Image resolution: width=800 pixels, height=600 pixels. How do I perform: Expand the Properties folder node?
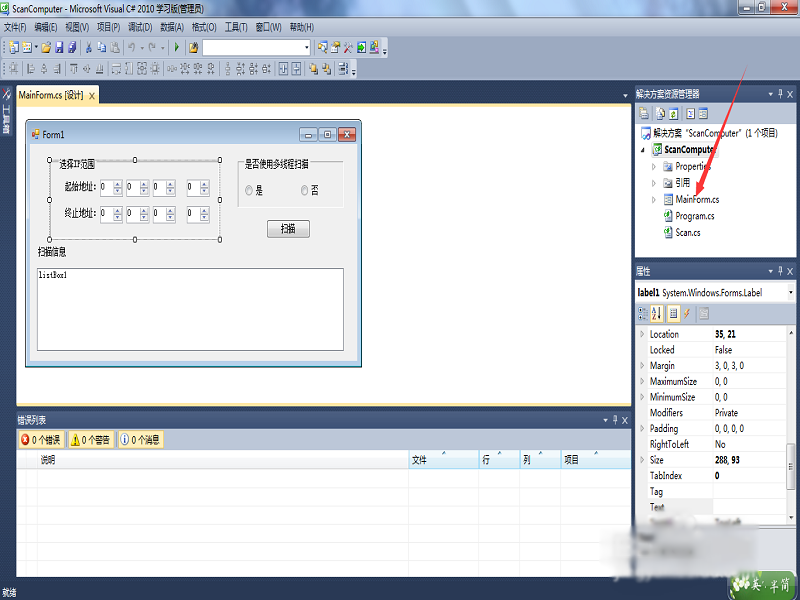(654, 166)
